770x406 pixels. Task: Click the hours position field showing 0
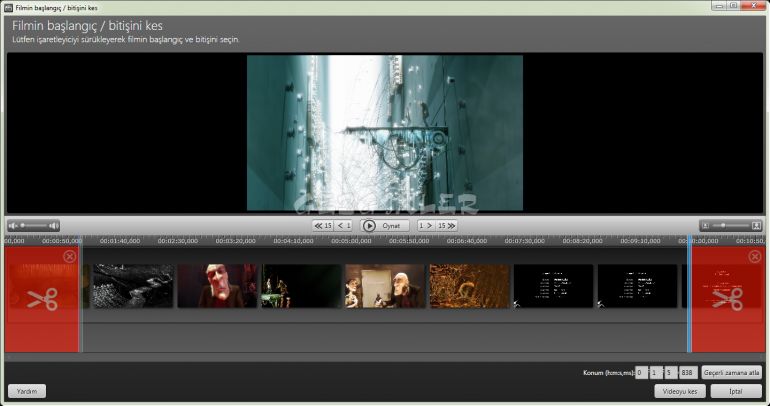pos(641,373)
